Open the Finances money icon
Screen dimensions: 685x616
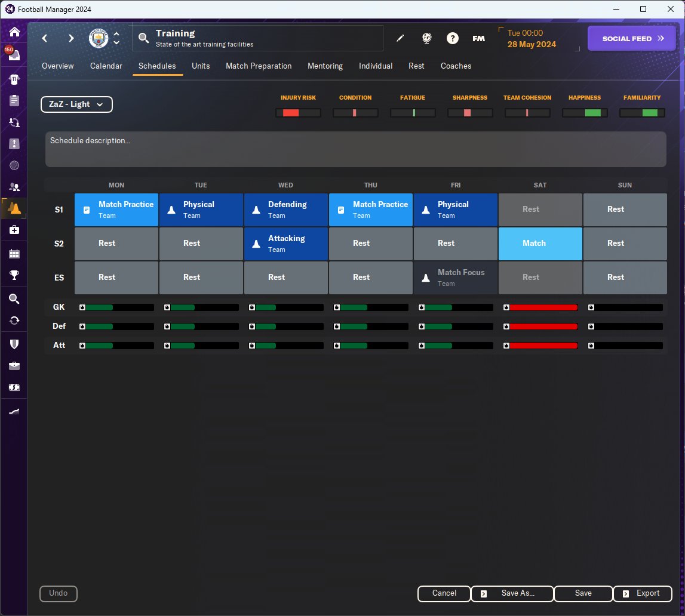coord(14,387)
